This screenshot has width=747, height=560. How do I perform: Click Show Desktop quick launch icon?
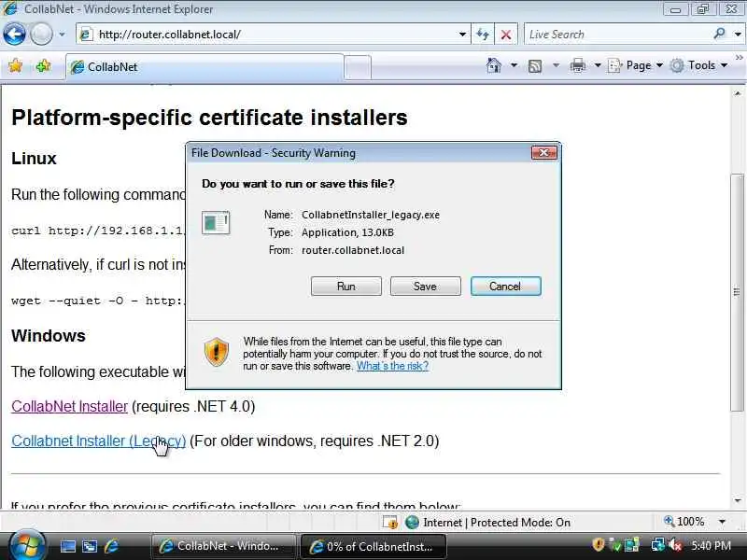pos(67,546)
